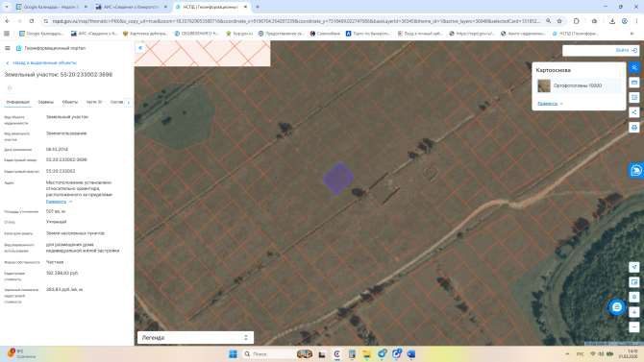Print the map using printer icon
The width and height of the screenshot is (644, 362).
(634, 128)
